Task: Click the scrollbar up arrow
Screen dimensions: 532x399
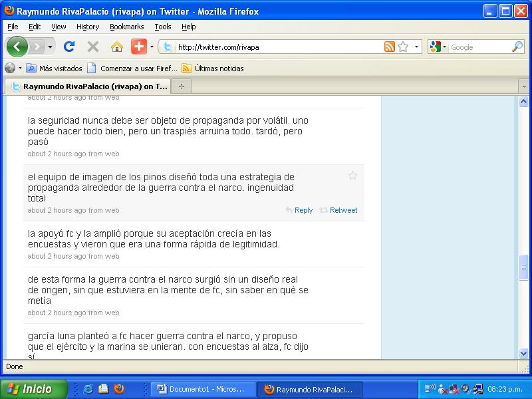Action: 523,101
